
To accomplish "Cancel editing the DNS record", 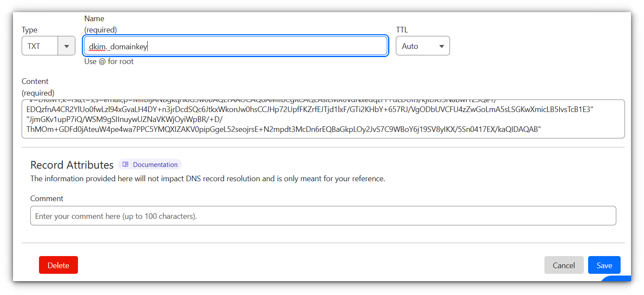I will [563, 265].
